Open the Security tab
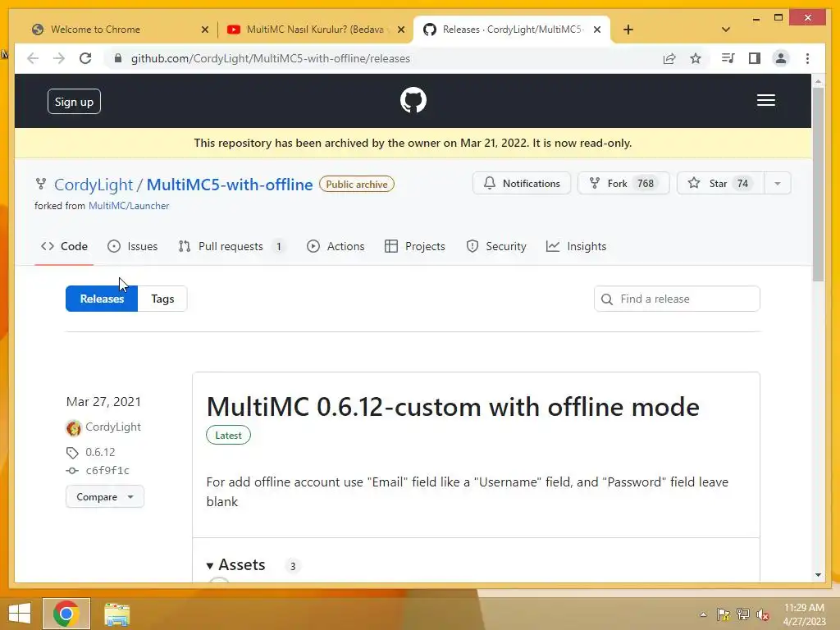The height and width of the screenshot is (630, 840). point(496,246)
